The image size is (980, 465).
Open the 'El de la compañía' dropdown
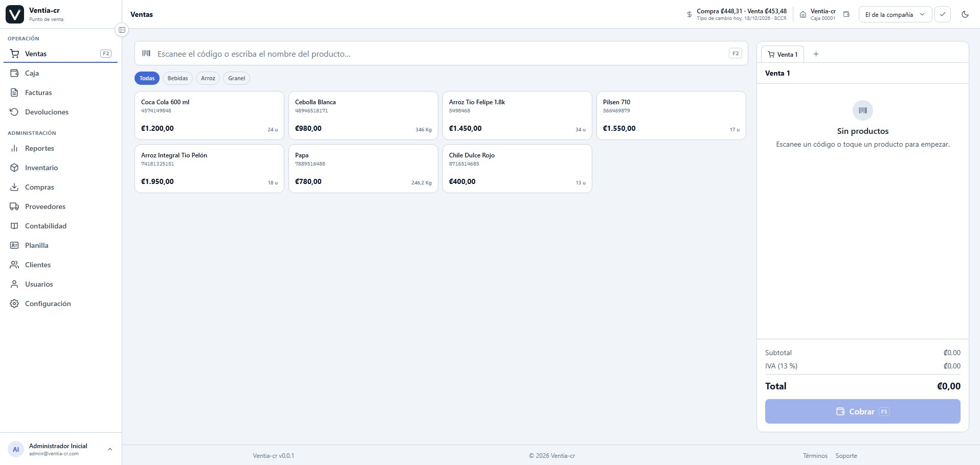(x=895, y=14)
